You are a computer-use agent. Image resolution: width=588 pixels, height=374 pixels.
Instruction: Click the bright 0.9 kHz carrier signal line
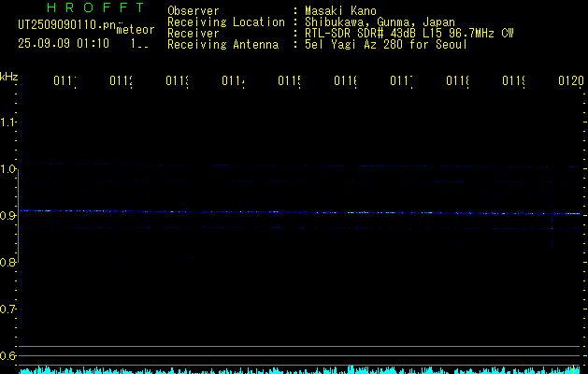[300, 212]
